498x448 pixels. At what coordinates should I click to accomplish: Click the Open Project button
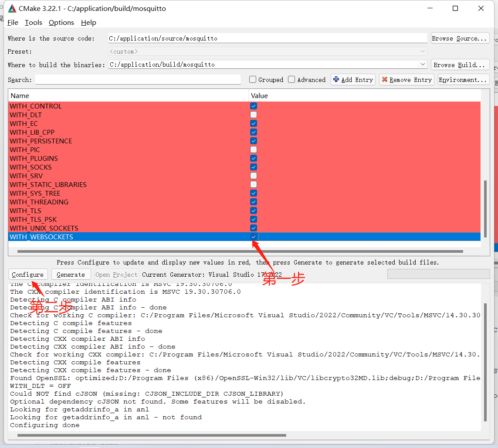[116, 275]
